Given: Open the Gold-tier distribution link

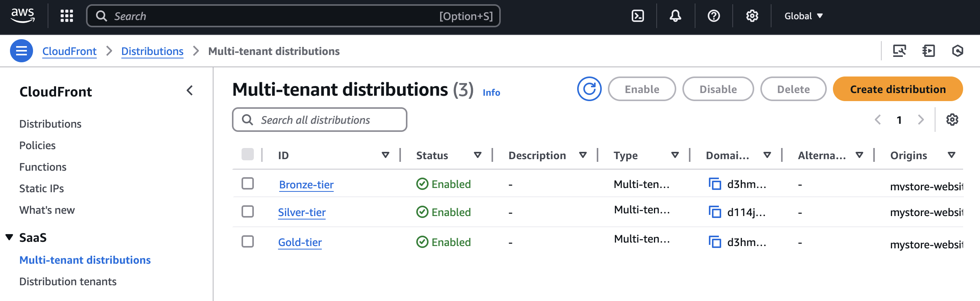Looking at the screenshot, I should coord(300,242).
